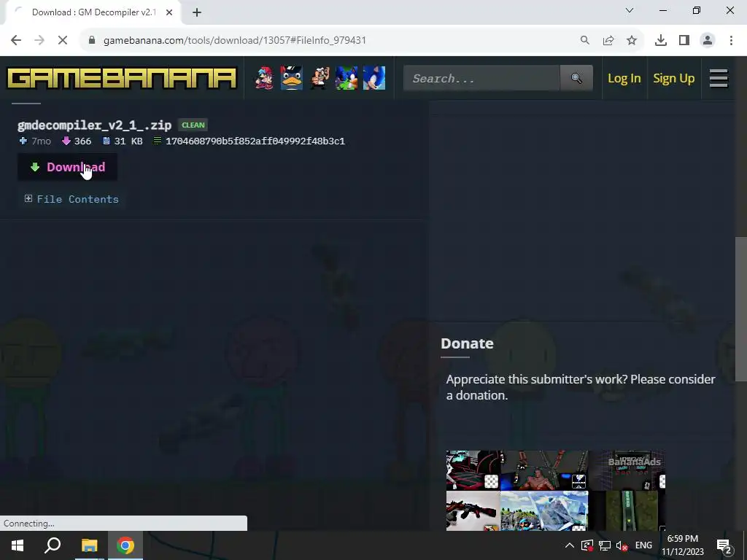Screen dimensions: 747x560
Task: Open the Chrome profile avatar
Action: [708, 41]
